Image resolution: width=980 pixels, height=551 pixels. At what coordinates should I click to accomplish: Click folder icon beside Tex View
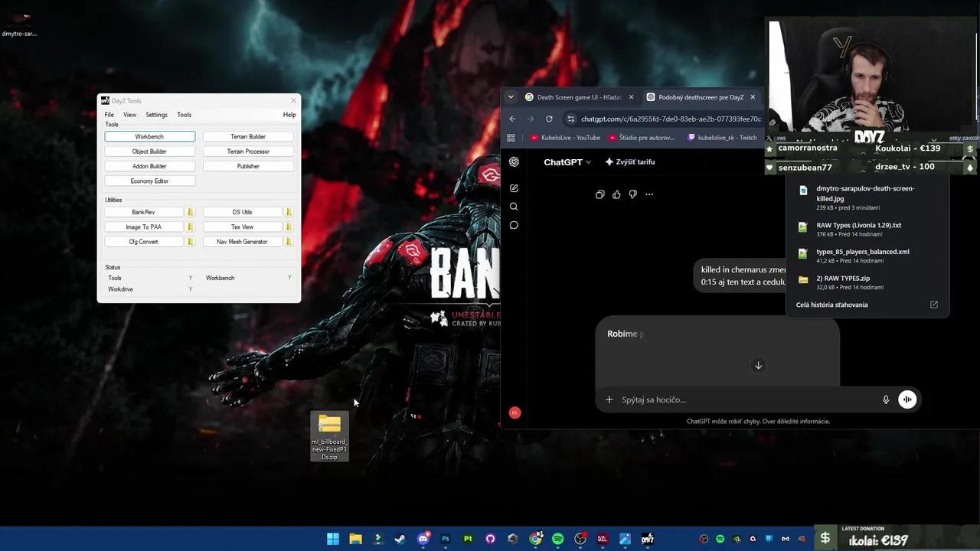click(x=289, y=227)
